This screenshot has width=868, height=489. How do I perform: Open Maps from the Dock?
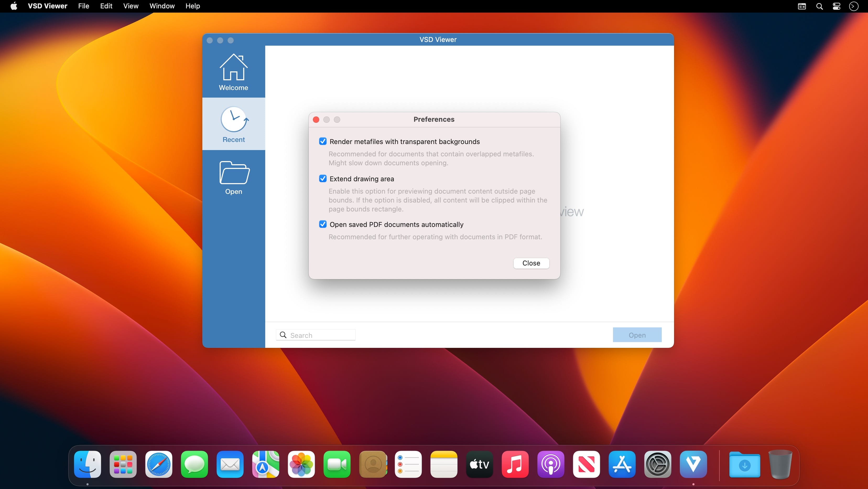(x=266, y=464)
